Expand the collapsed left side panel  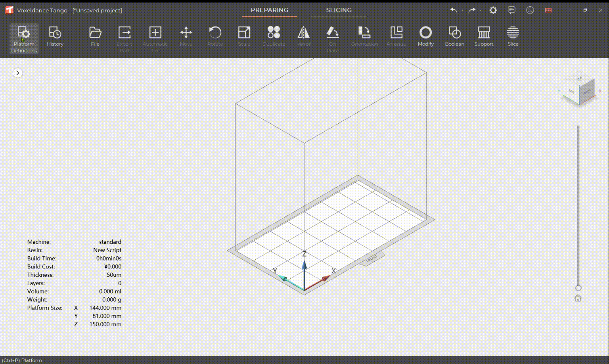17,73
